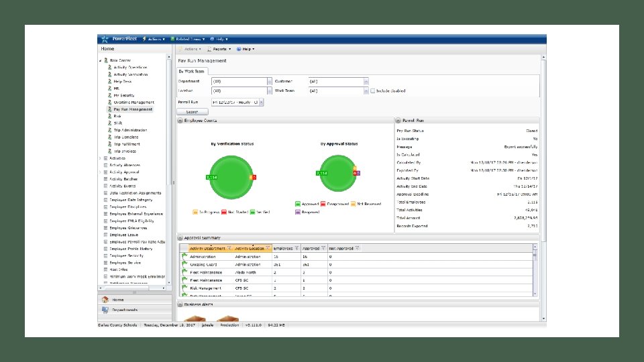Open Activity Operations role icon

pyautogui.click(x=109, y=67)
